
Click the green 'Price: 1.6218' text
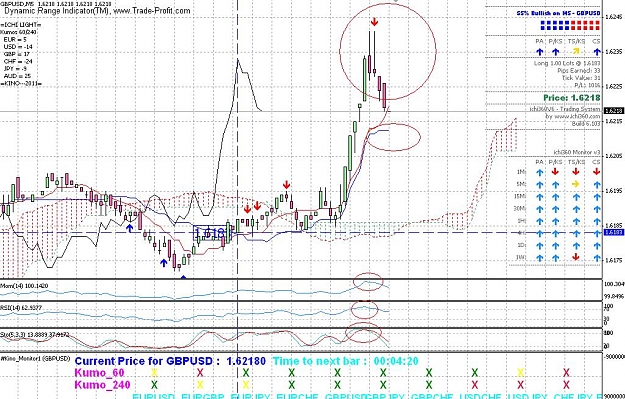click(572, 98)
